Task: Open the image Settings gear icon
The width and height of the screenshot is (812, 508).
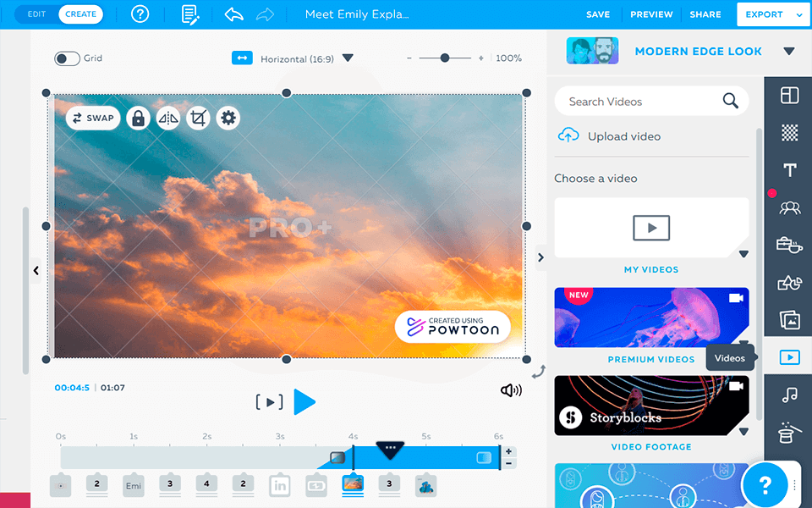Action: [x=227, y=118]
